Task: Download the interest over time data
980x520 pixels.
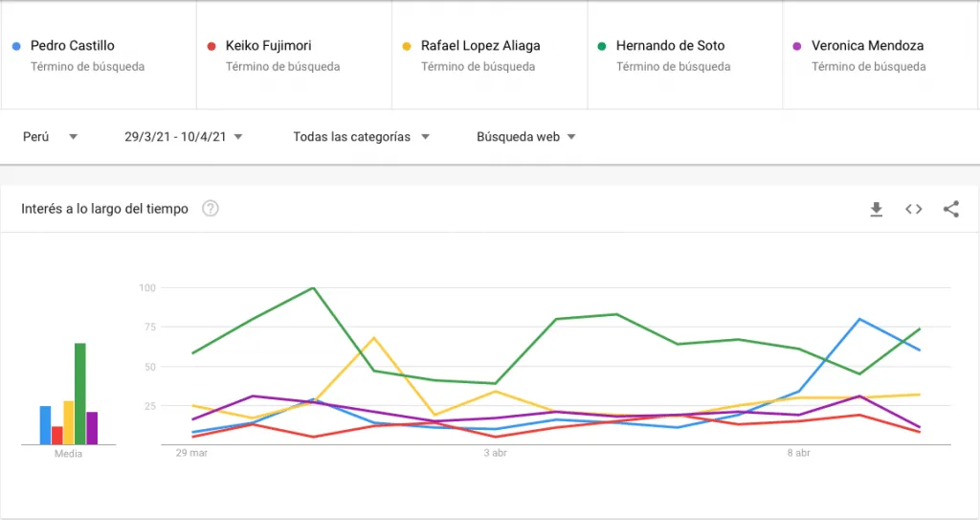Action: tap(877, 209)
